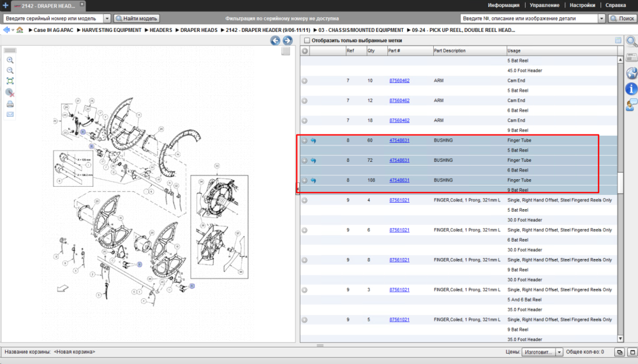Screen dimensions: 638x364
Task: Click callout 8 highlighted in diagram near top
Action: pyautogui.click(x=82, y=132)
